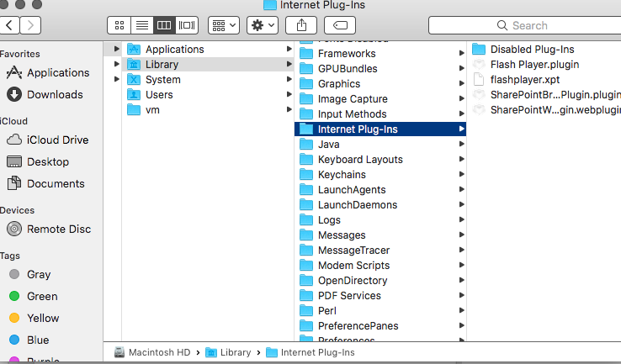Image resolution: width=621 pixels, height=364 pixels.
Task: Click Internet Plug-Ins in the path bar
Action: tap(310, 352)
